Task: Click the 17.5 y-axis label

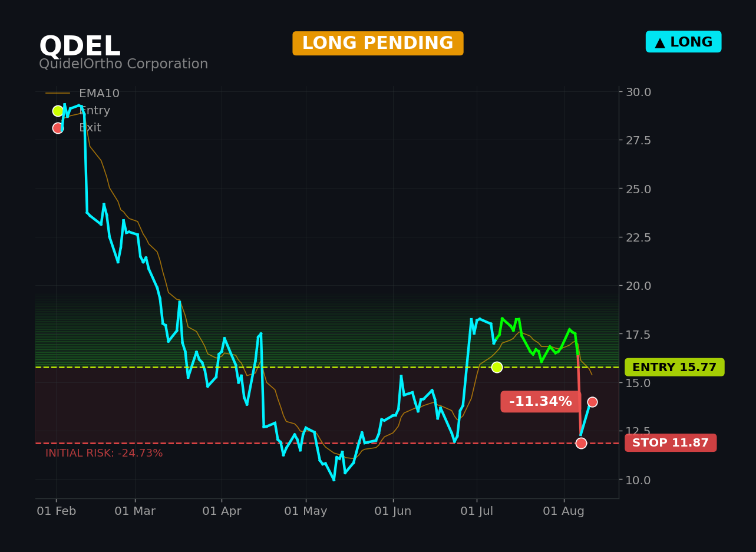Action: 639,335
